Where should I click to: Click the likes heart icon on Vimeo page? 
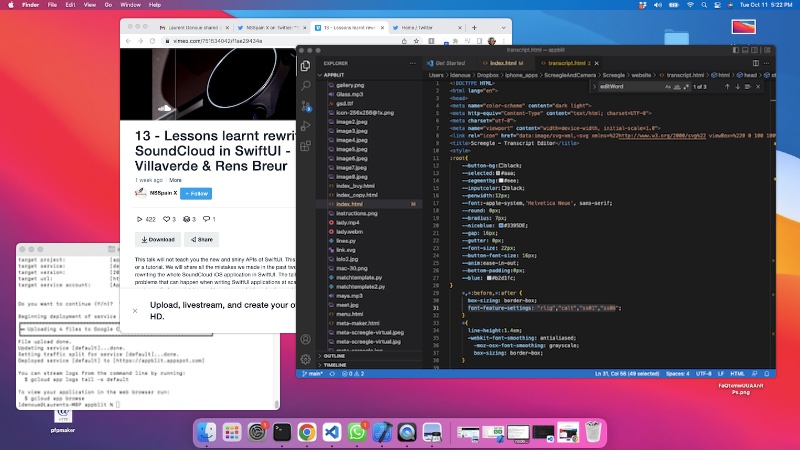[x=166, y=219]
